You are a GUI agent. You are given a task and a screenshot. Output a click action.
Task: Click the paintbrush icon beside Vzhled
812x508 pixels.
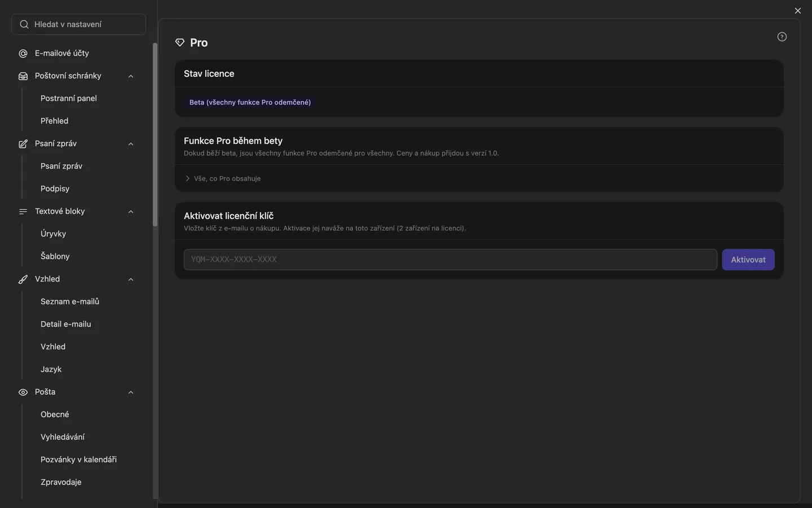(x=23, y=279)
